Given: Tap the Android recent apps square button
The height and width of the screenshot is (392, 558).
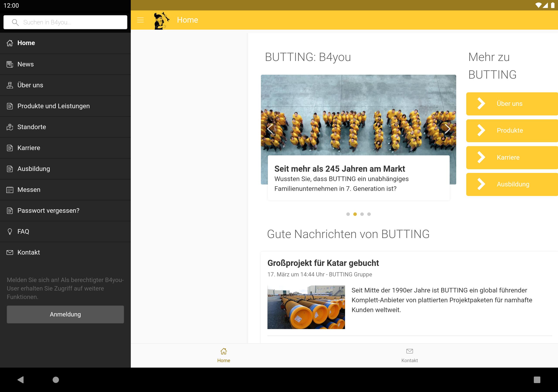Looking at the screenshot, I should [x=537, y=380].
